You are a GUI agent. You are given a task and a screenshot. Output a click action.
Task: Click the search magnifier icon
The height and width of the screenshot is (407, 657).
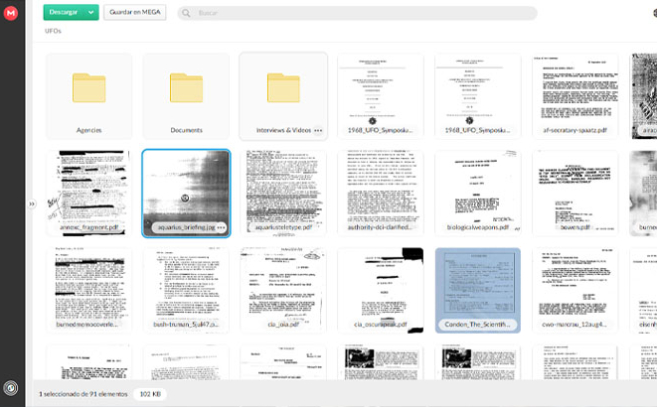[186, 13]
